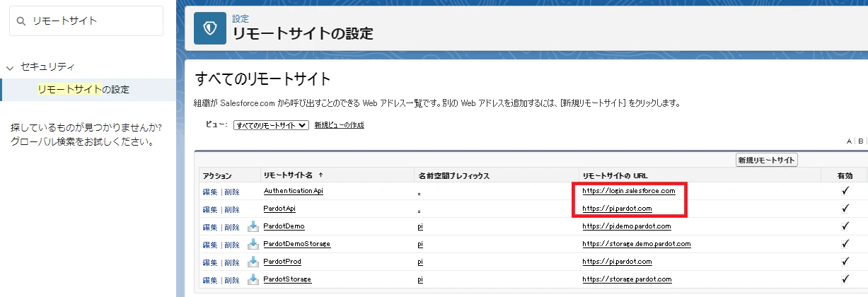This screenshot has height=297, width=868.
Task: Click the pi namespace prefix for PardotDemo
Action: (x=420, y=226)
